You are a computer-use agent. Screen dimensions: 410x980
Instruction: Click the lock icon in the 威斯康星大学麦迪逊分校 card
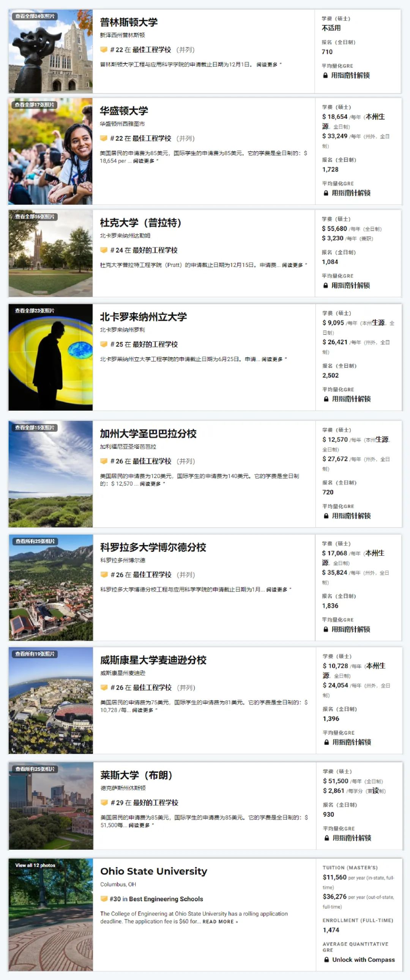(x=326, y=743)
